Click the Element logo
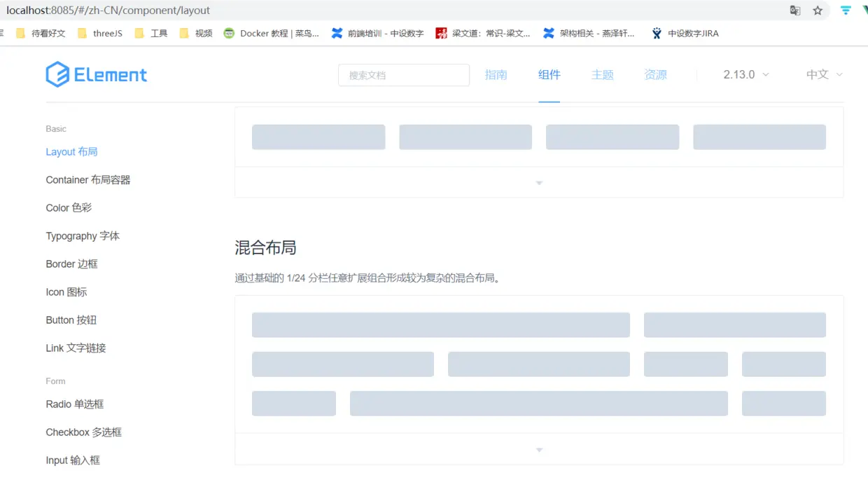Screen dimensions: 868x480 tap(97, 74)
